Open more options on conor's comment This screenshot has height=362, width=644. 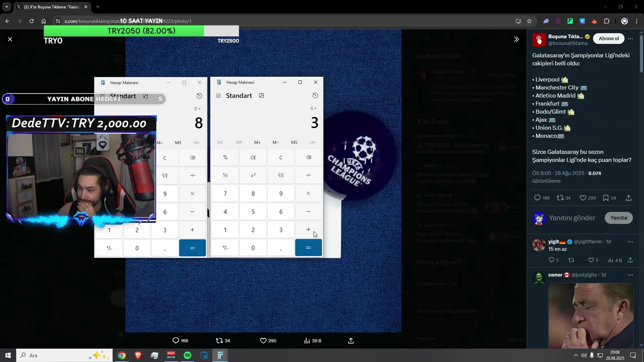[630, 275]
